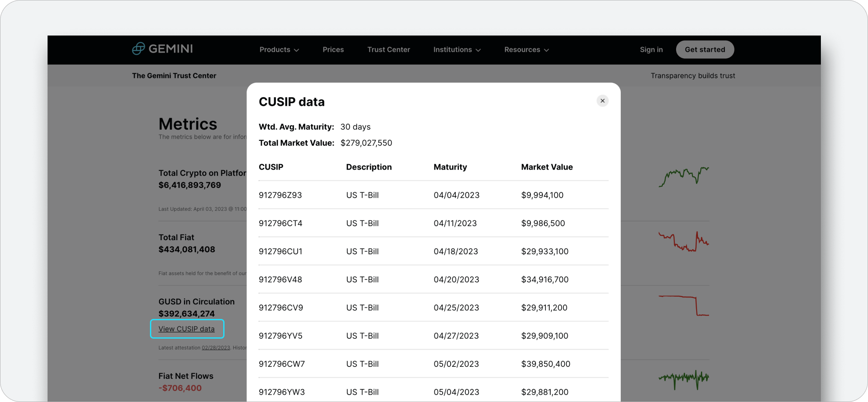This screenshot has height=402, width=868.
Task: Click maturity date 04/04/2023
Action: coord(457,195)
